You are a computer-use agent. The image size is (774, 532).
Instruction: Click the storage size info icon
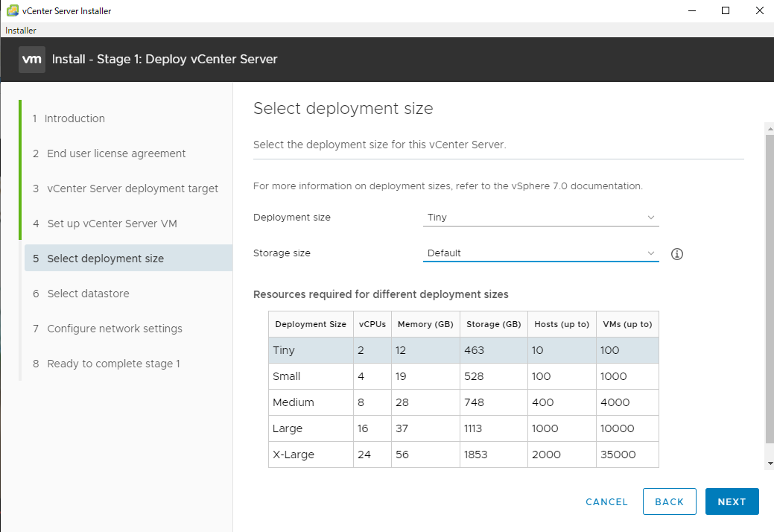677,254
